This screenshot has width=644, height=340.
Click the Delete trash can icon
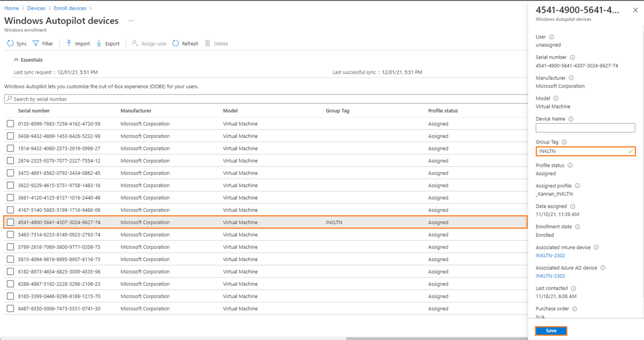[208, 43]
